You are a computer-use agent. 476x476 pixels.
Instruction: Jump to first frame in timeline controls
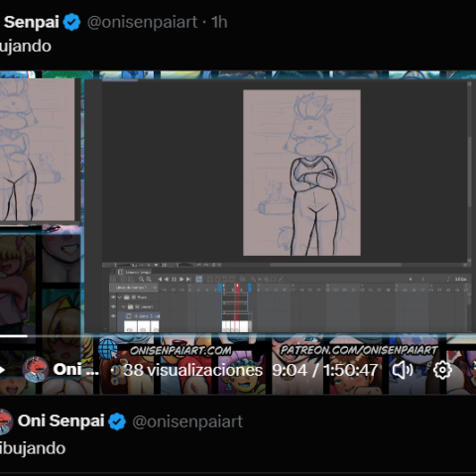(x=160, y=279)
